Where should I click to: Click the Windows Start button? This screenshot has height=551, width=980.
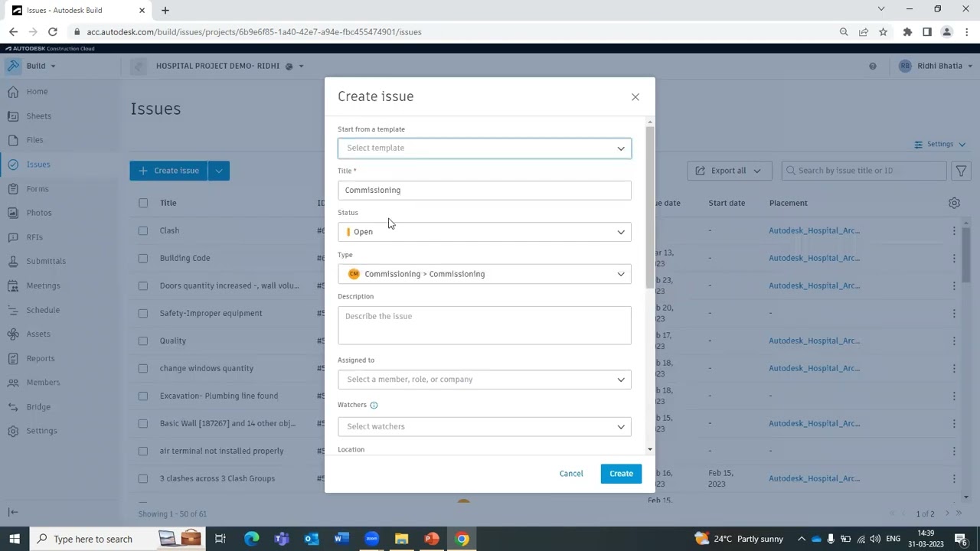click(x=15, y=539)
